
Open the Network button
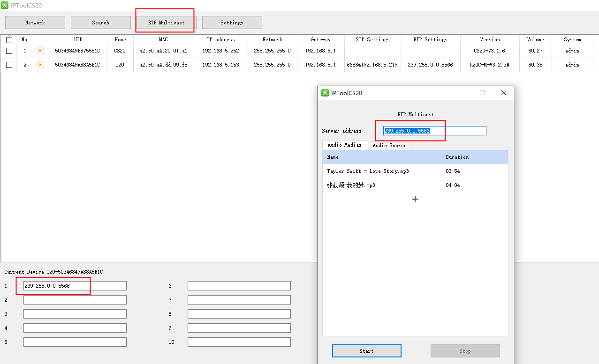tap(35, 22)
